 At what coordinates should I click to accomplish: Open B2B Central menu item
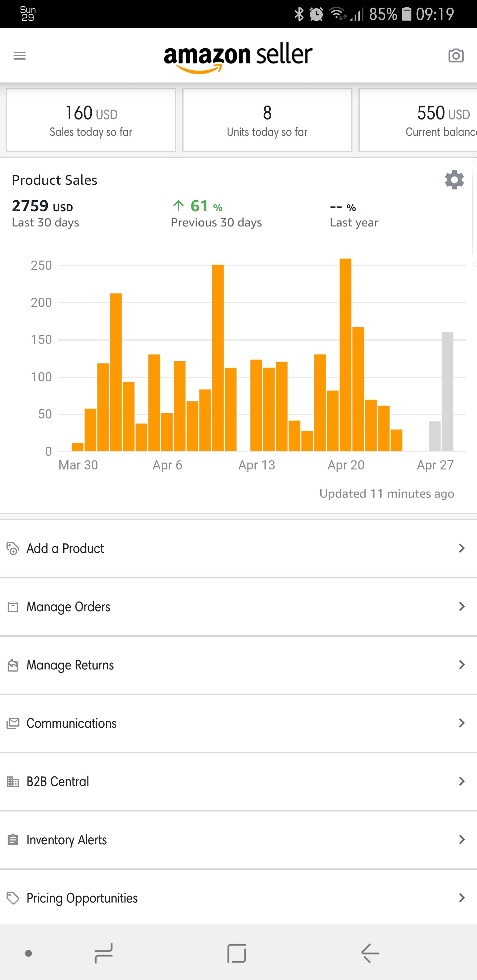click(x=238, y=781)
